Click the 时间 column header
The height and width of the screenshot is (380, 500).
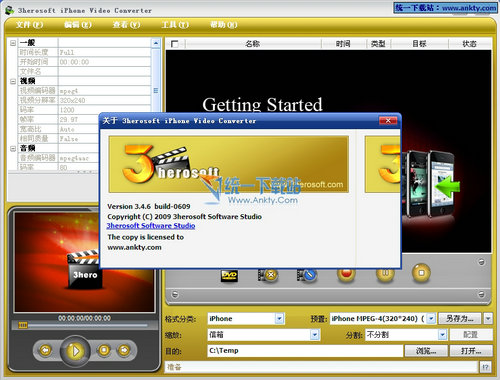point(343,44)
